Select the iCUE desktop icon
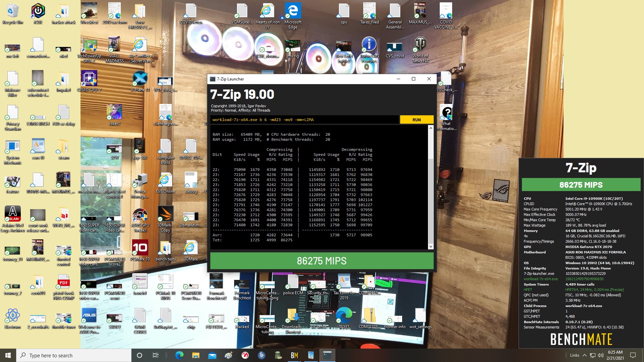This screenshot has height=362, width=644. pyautogui.click(x=38, y=14)
